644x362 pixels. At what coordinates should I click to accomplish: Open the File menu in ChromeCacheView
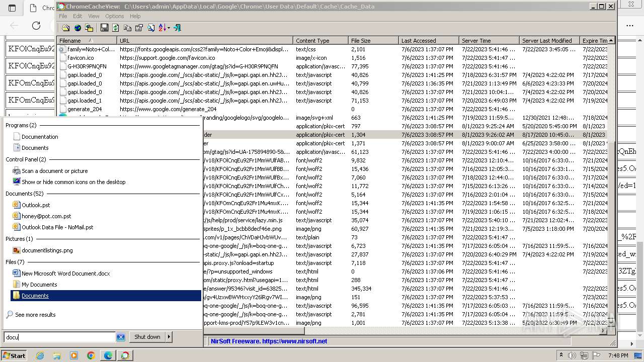pos(63,16)
